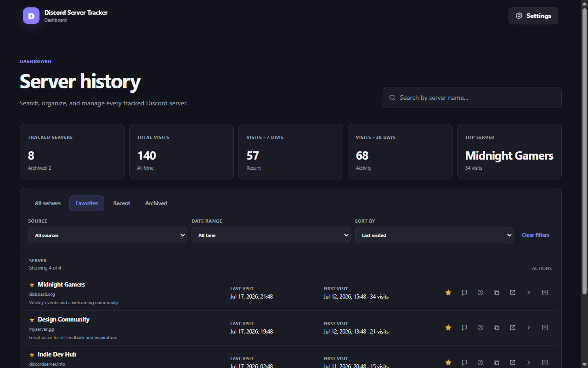Open Indie Dev Hub in external link
This screenshot has width=588, height=368.
point(513,362)
